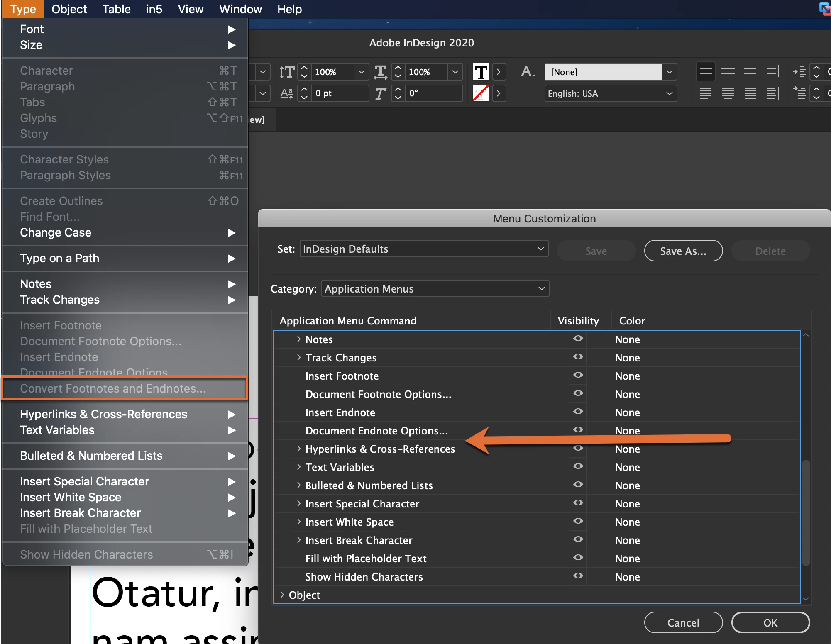The image size is (831, 644).
Task: Open the Set InDesign Defaults dropdown
Action: pos(423,249)
